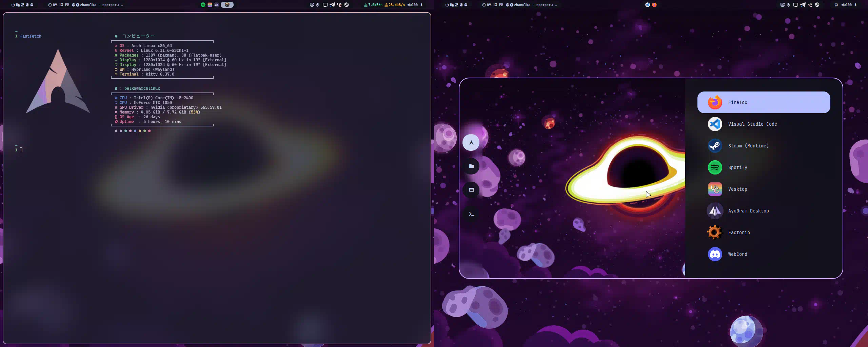Click the 09:13 PM clock on left monitor bar
The height and width of the screenshot is (347, 868).
click(59, 5)
